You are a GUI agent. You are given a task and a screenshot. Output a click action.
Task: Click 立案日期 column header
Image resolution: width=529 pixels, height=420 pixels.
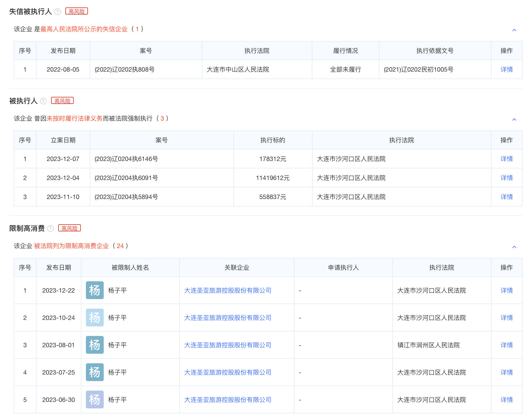pyautogui.click(x=63, y=140)
